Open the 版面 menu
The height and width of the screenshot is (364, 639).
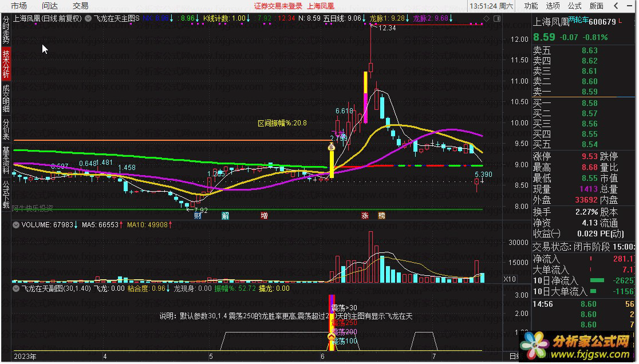pyautogui.click(x=597, y=6)
